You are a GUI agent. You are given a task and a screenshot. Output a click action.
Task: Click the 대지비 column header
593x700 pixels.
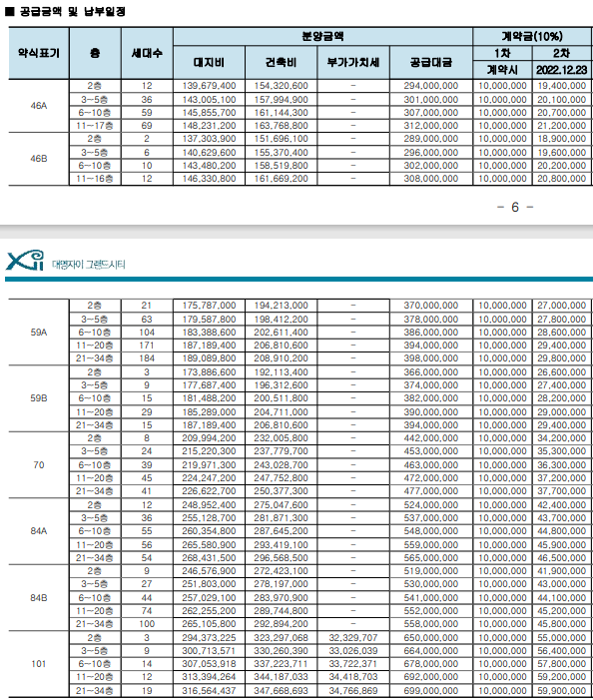pyautogui.click(x=209, y=63)
